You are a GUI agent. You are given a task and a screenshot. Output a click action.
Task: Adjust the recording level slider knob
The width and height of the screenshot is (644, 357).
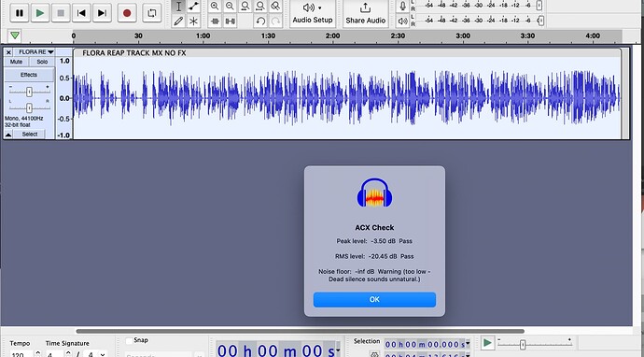[539, 6]
